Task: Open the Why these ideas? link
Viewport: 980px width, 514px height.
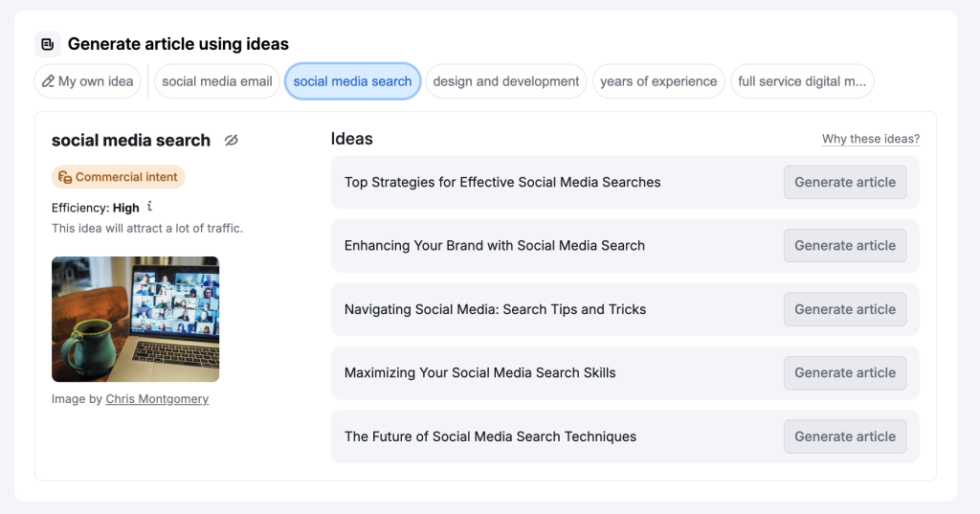Action: coord(870,139)
